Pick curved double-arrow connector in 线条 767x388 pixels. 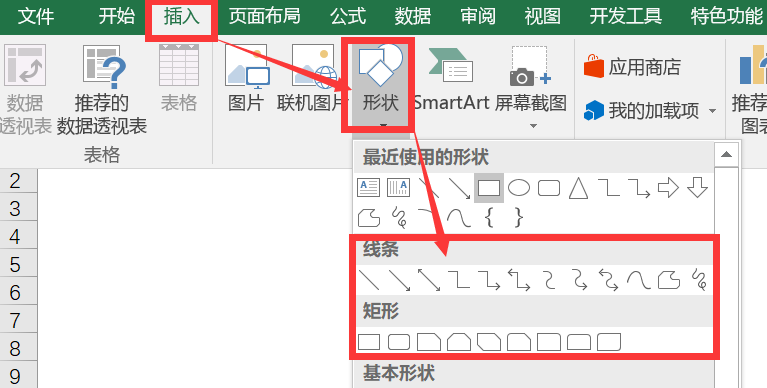609,280
